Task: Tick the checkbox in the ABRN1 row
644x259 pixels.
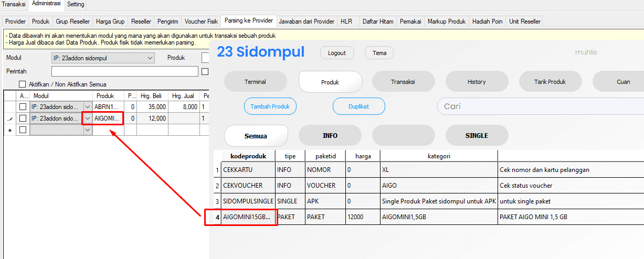Action: [23, 106]
